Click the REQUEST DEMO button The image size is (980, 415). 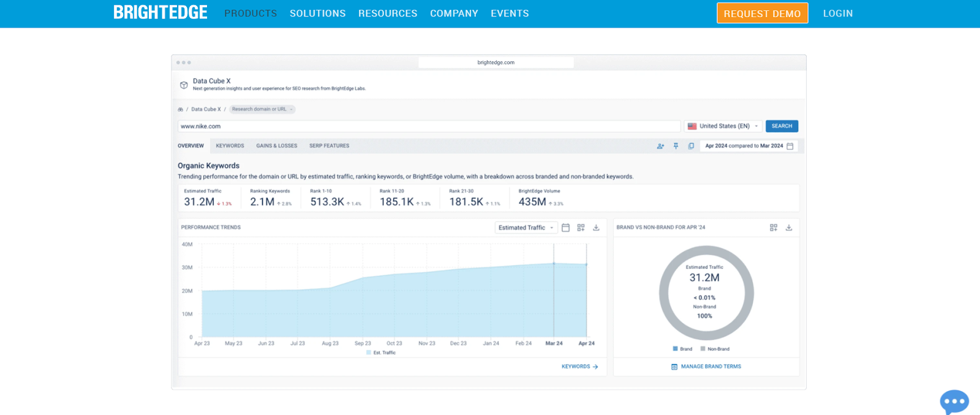(x=763, y=13)
